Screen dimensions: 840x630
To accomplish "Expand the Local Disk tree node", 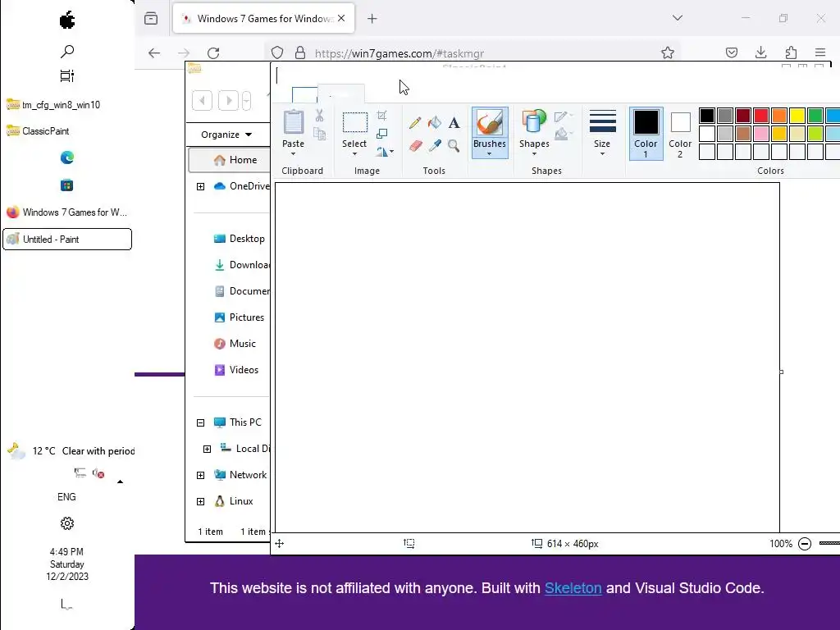I will coord(207,449).
